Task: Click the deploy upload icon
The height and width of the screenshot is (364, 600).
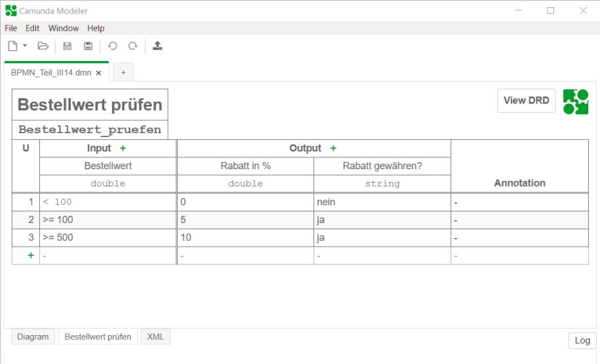Action: coord(157,46)
